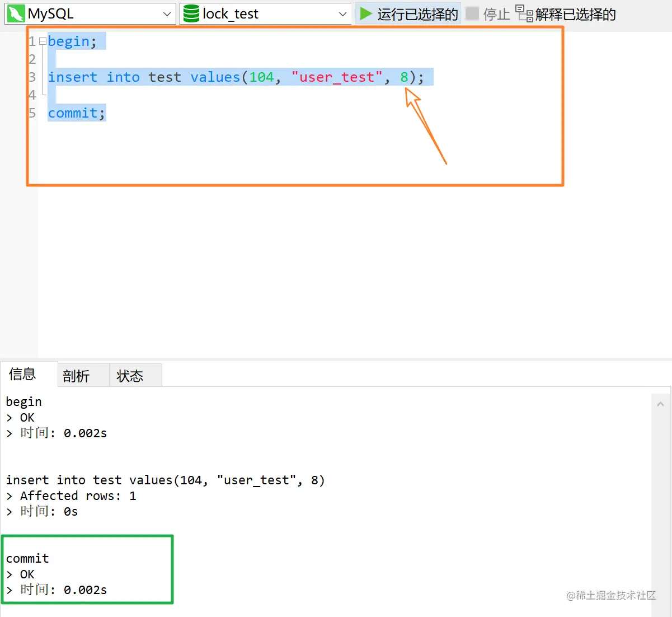Collapse the code fold marker on line 1
Viewport: 672px width, 617px height.
[x=43, y=41]
